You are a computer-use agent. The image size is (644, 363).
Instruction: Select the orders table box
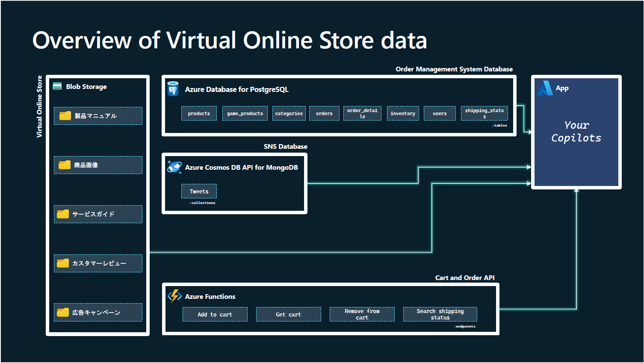click(x=324, y=113)
